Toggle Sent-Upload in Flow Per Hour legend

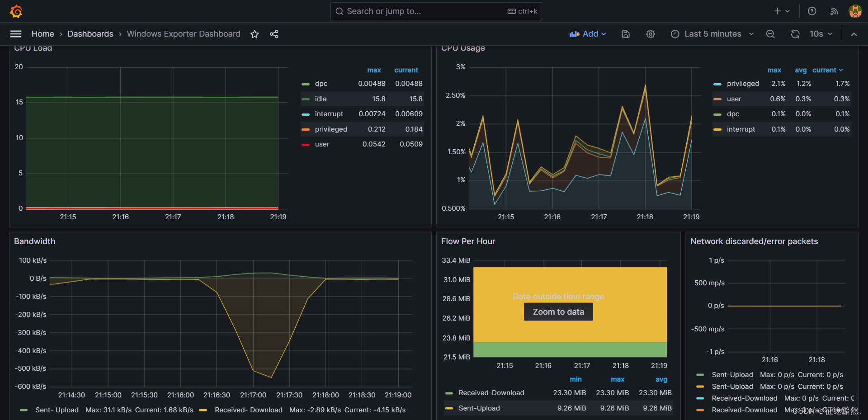coord(479,408)
